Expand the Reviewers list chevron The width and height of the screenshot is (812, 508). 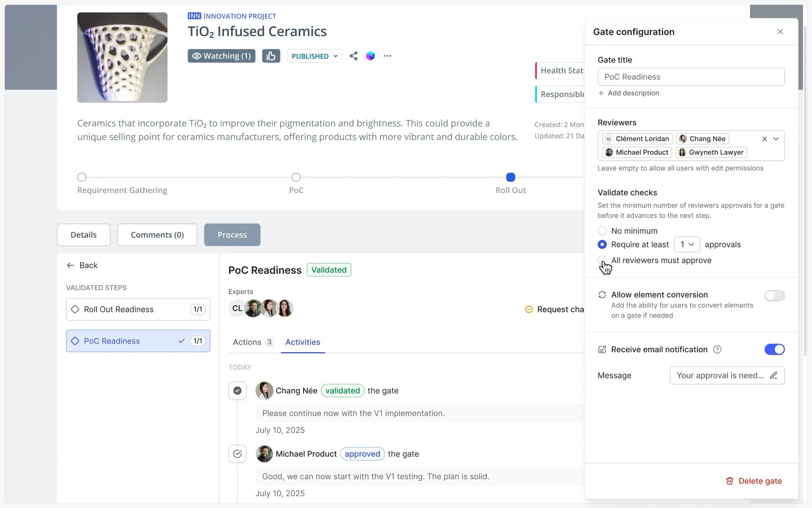(775, 139)
